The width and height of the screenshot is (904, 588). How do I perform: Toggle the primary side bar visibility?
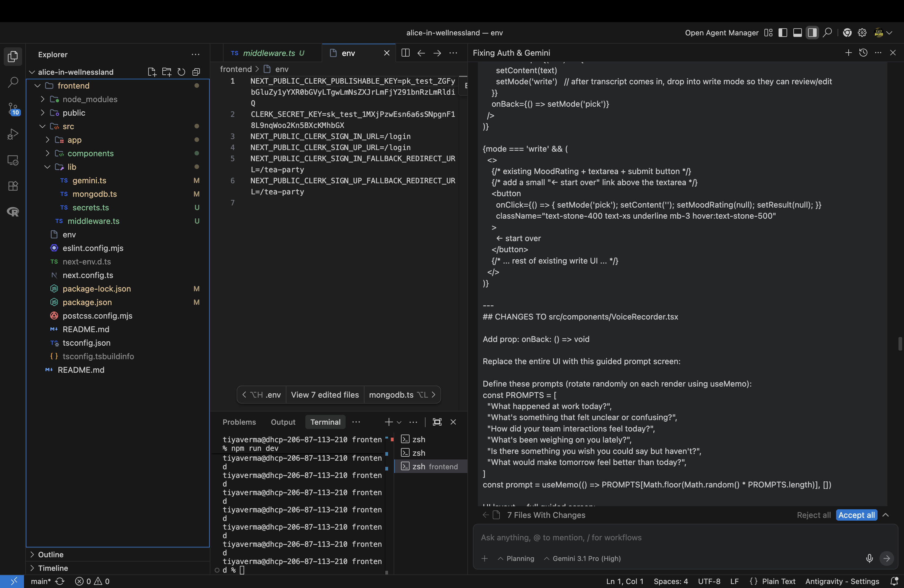[x=783, y=33]
